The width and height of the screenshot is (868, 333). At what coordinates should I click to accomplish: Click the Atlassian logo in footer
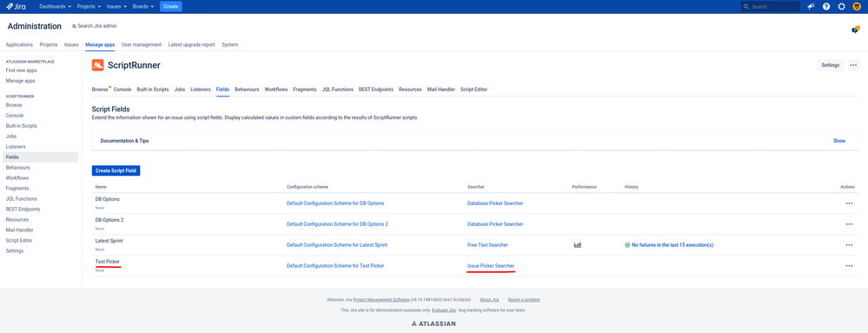tap(434, 323)
